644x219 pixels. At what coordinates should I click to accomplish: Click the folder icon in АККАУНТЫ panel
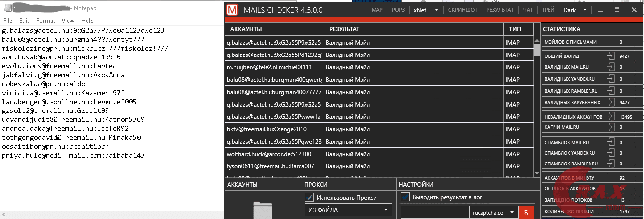tap(263, 210)
